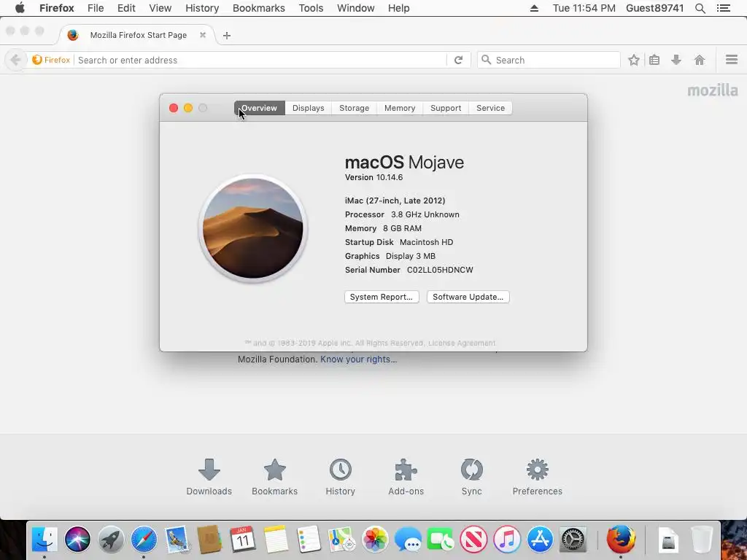Switch to the Storage tab
The height and width of the screenshot is (560, 747).
point(354,108)
